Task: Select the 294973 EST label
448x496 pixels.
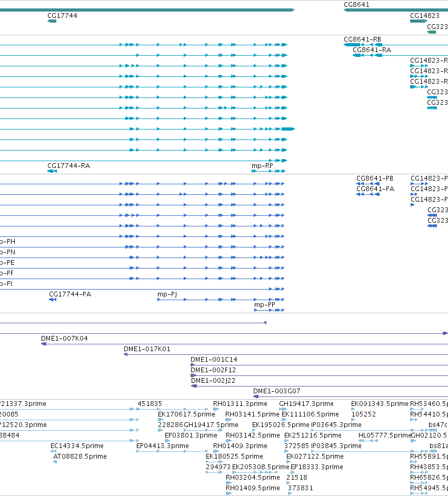Action: [x=218, y=467]
